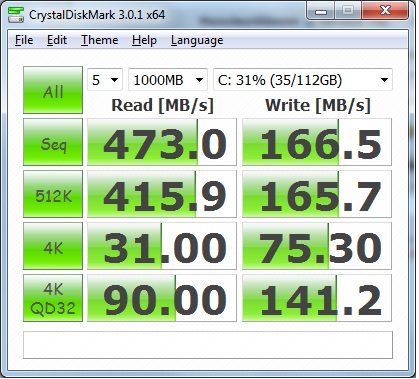Click the 4K write result 75.30

[x=317, y=246]
